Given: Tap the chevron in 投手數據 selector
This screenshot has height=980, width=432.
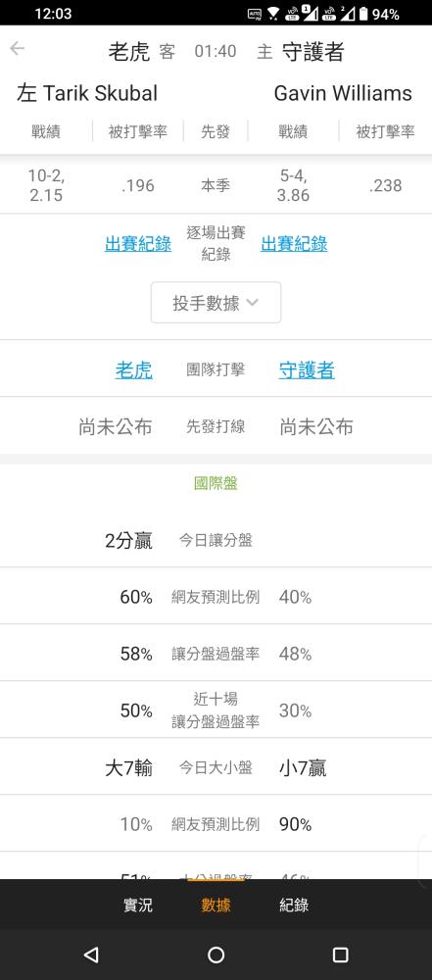Looking at the screenshot, I should (252, 303).
